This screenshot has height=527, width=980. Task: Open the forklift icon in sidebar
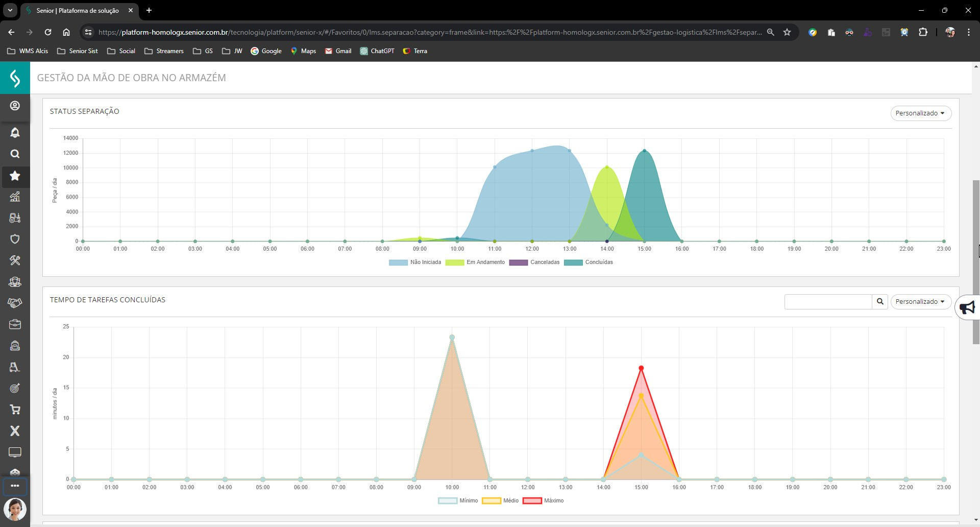point(15,367)
